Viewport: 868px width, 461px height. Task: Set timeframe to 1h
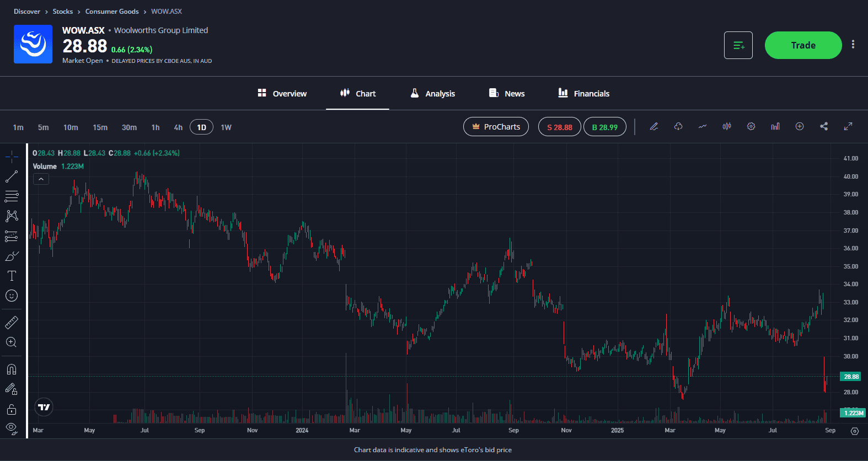pyautogui.click(x=156, y=127)
